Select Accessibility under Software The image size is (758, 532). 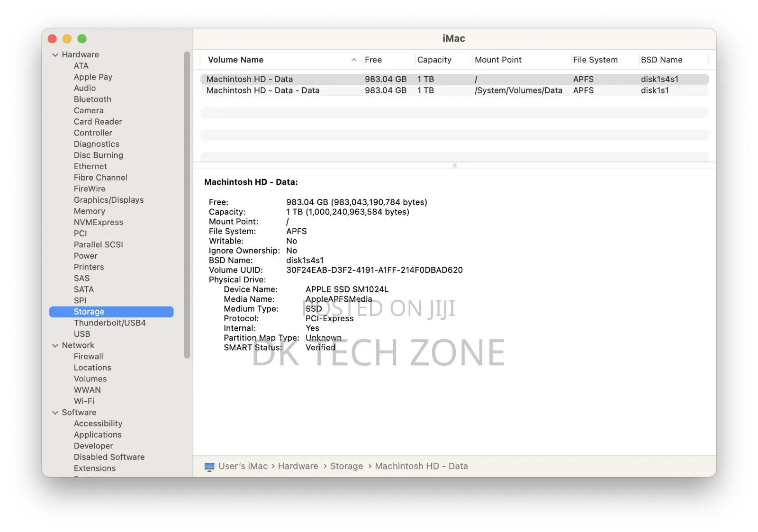(x=98, y=424)
